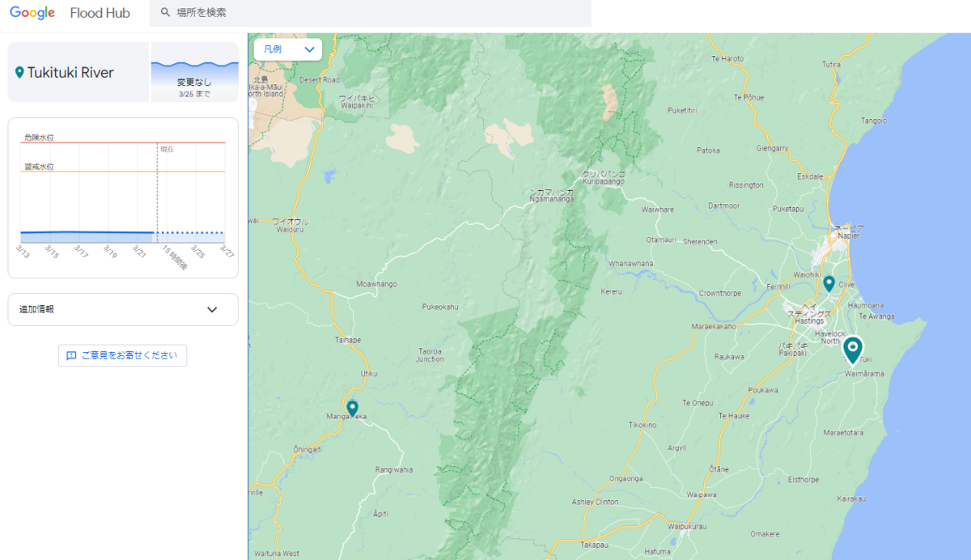Click the 危険水位 danger level line label
This screenshot has width=971, height=560.
pos(39,138)
